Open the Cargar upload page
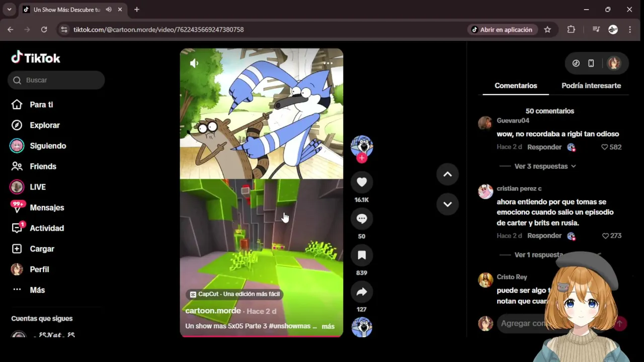The image size is (644, 362). 42,249
